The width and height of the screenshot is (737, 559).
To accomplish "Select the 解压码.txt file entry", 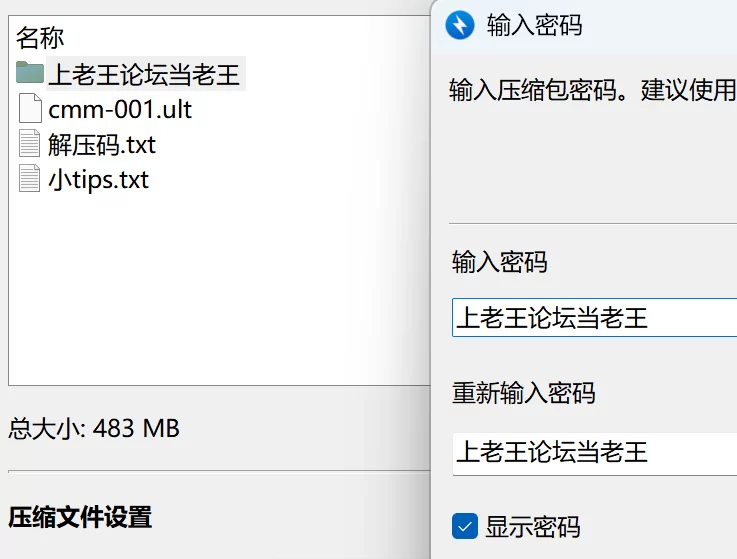I will [x=102, y=144].
